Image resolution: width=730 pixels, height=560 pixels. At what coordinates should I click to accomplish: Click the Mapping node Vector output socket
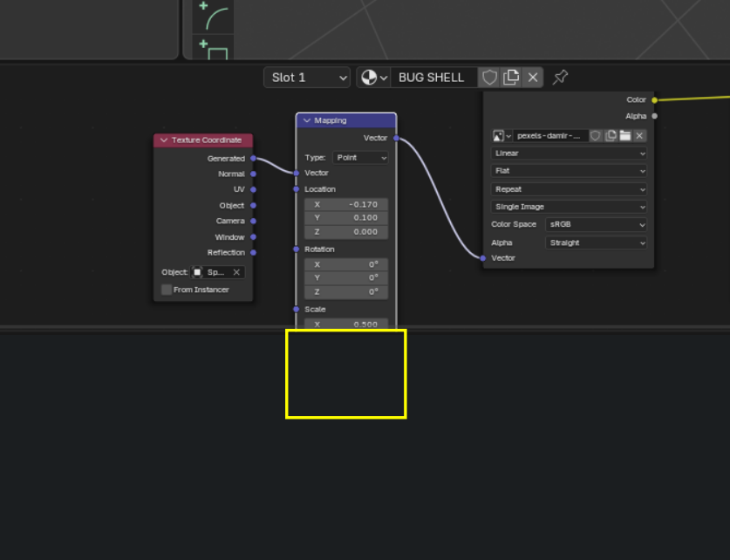396,138
